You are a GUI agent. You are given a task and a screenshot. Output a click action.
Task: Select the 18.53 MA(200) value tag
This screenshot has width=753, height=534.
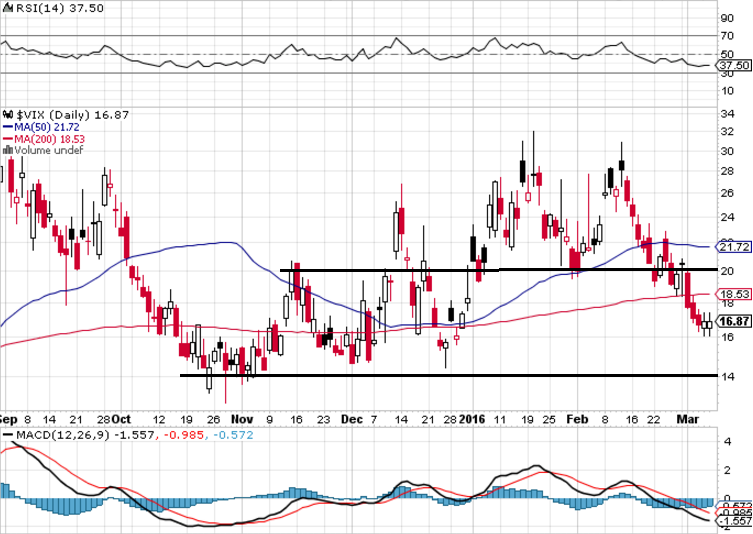pyautogui.click(x=734, y=294)
